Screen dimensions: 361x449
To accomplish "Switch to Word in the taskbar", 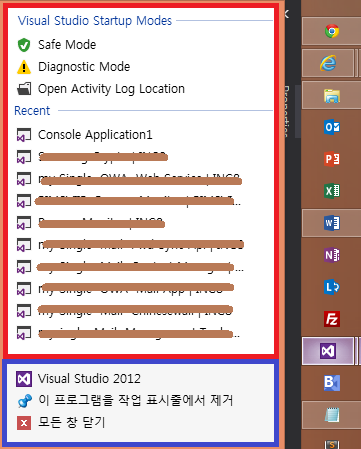I will pos(332,223).
